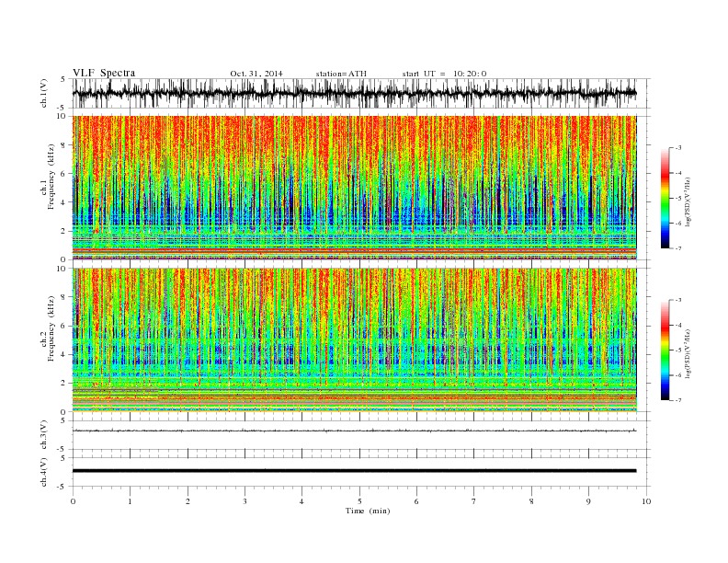Click the time axis tick label "3"

click(x=245, y=501)
